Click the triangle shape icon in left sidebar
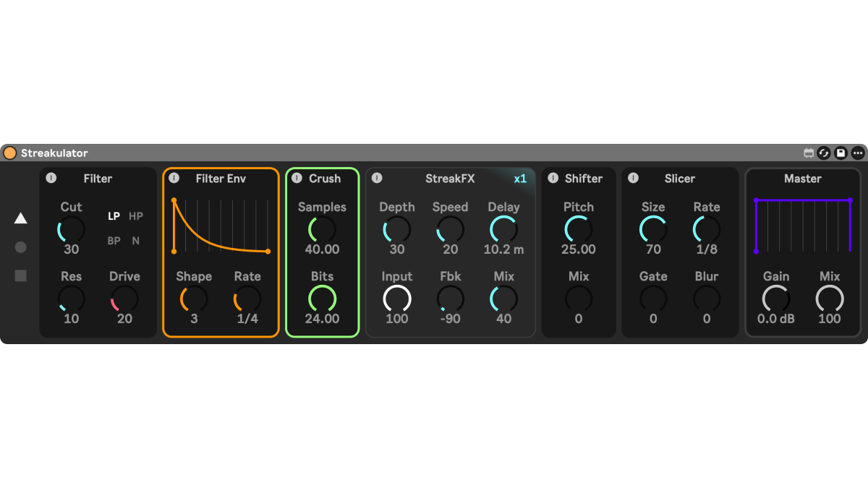 (x=21, y=218)
